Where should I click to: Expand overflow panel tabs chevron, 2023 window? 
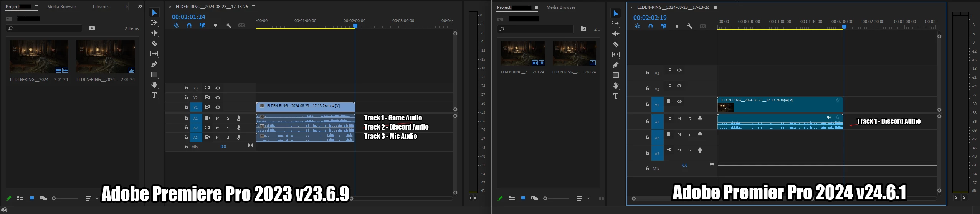(x=140, y=6)
